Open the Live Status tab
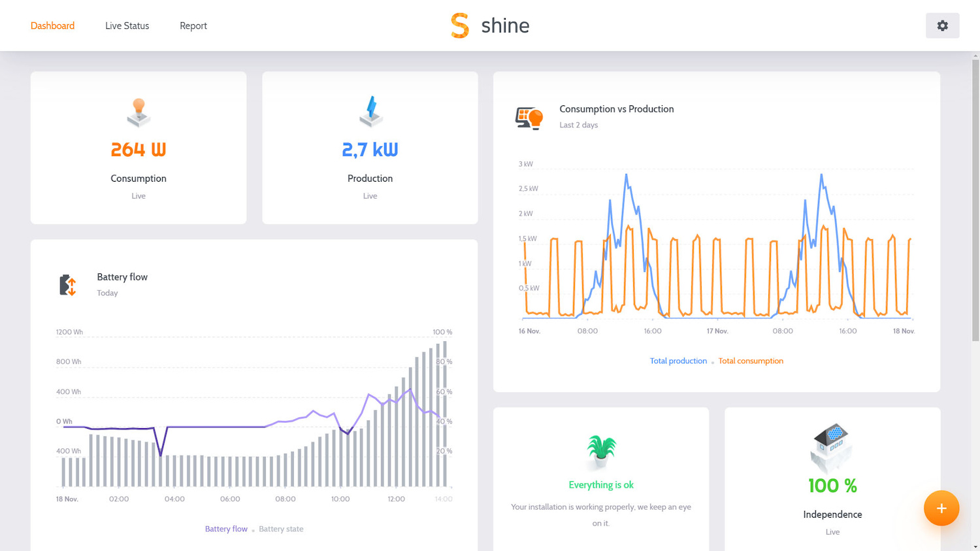 click(127, 25)
